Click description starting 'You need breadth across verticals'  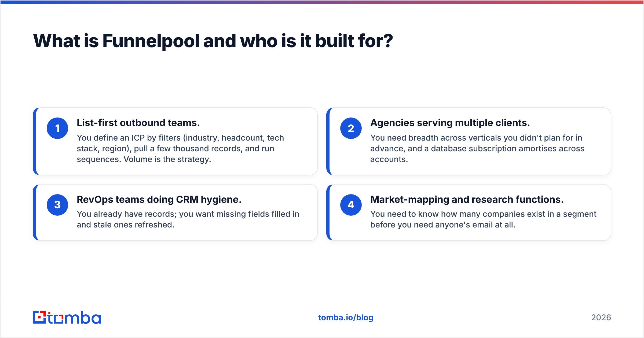click(477, 148)
